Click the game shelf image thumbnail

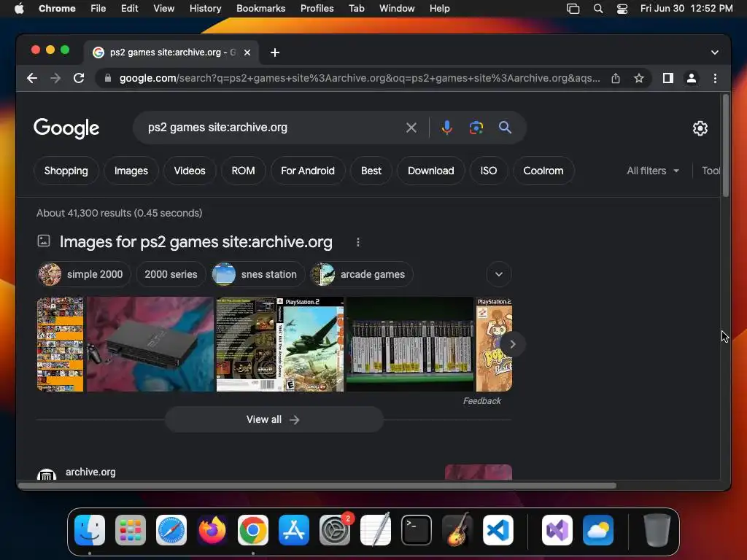(410, 344)
